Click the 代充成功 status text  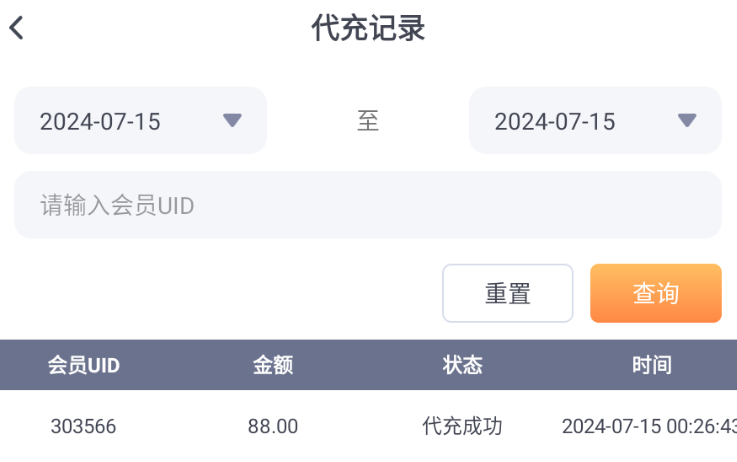click(462, 426)
